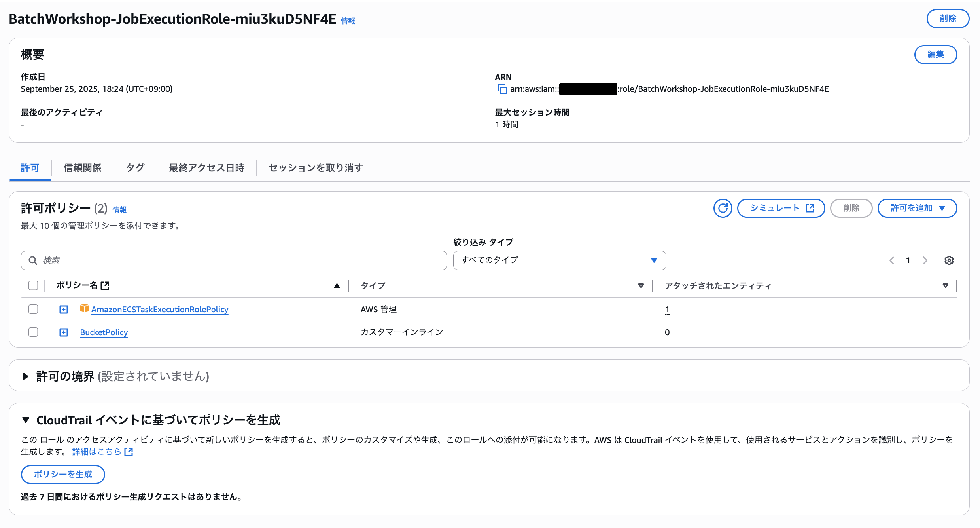980x528 pixels.
Task: Copy the role ARN with copy icon
Action: [502, 89]
